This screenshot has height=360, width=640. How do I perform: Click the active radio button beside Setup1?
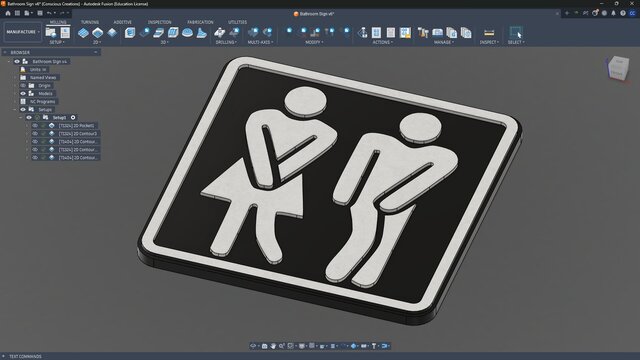click(73, 118)
